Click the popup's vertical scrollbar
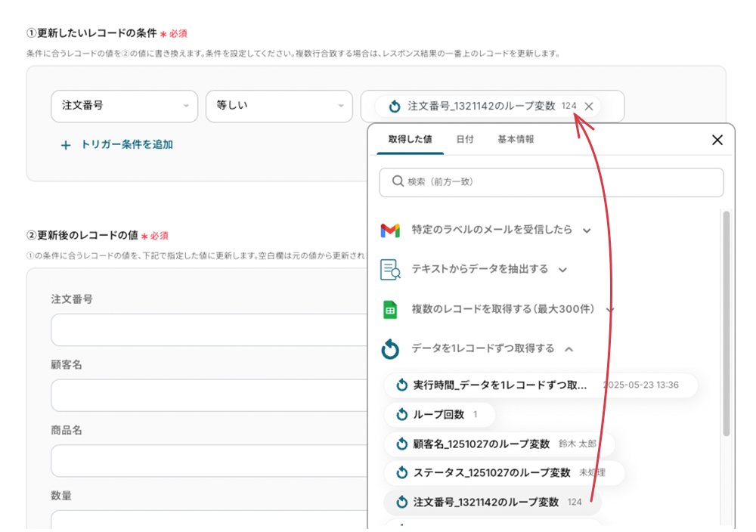Viewport: 756px width, 532px height. coord(726,325)
